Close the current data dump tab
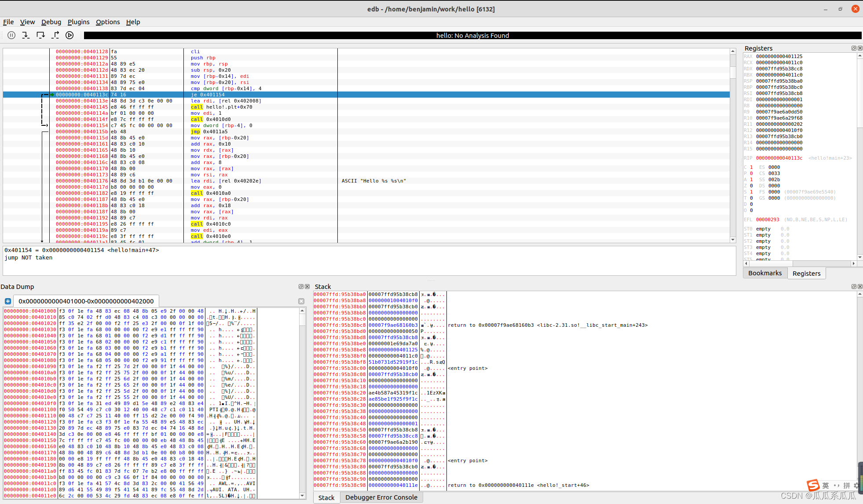 (x=301, y=301)
